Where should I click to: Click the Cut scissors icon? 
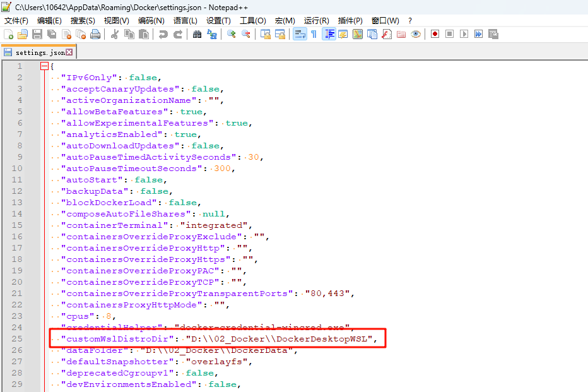pyautogui.click(x=115, y=34)
